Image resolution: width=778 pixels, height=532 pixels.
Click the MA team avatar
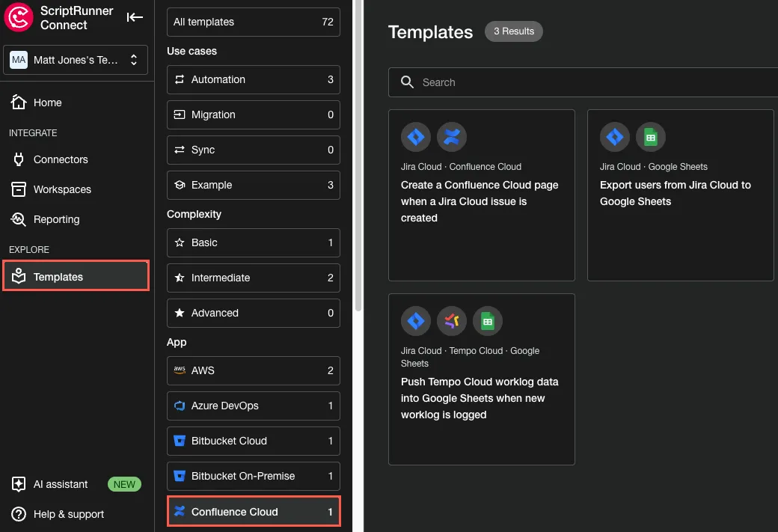coord(19,60)
